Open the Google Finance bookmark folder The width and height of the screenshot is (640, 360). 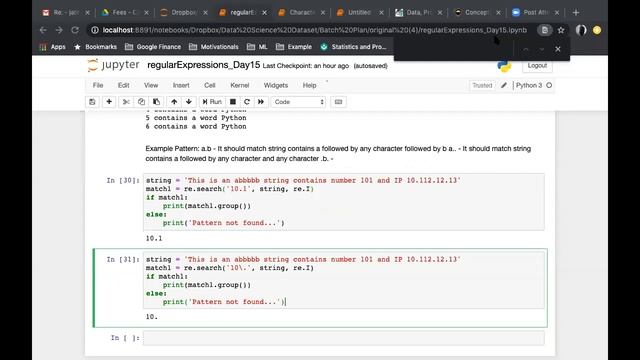(153, 47)
